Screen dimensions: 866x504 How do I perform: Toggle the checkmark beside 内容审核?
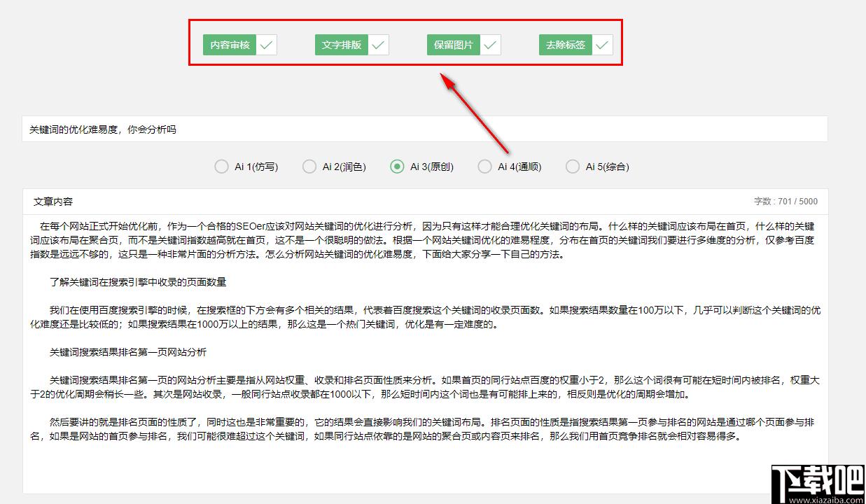266,45
